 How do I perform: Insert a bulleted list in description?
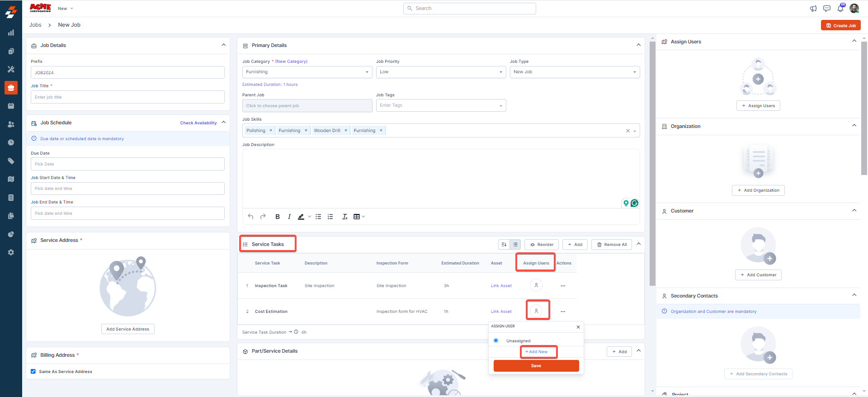coord(318,217)
